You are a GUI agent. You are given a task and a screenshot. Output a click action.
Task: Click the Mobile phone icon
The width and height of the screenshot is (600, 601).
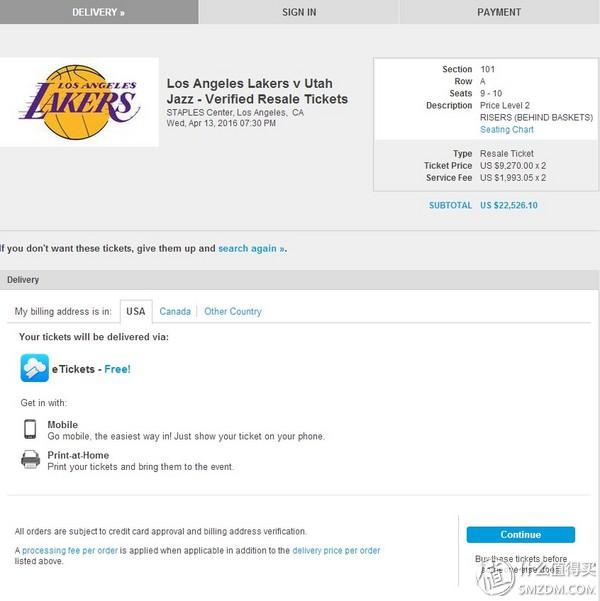30,429
